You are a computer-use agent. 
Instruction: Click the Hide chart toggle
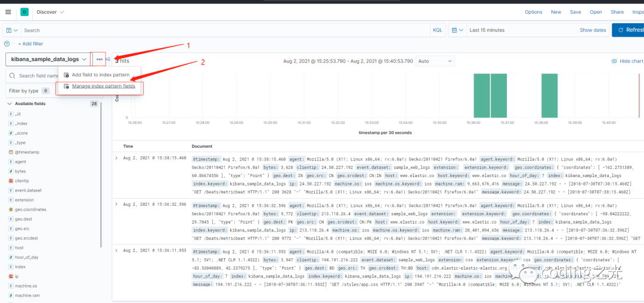click(627, 61)
